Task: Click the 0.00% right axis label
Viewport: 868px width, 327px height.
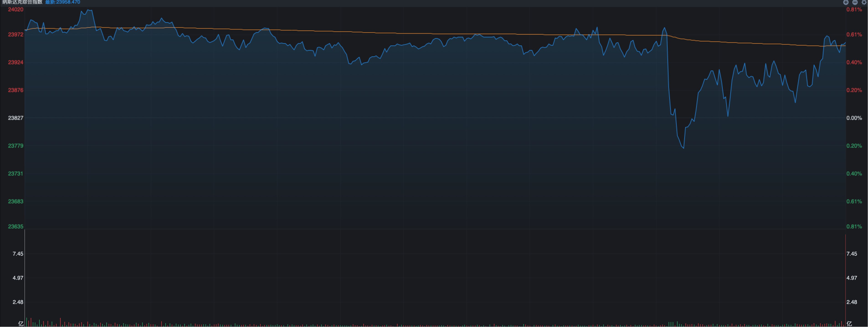Action: 854,118
